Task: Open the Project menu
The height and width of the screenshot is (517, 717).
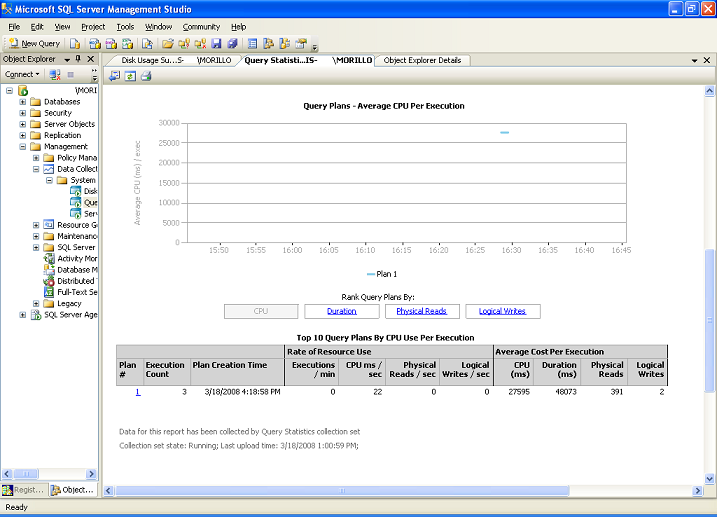Action: coord(93,27)
